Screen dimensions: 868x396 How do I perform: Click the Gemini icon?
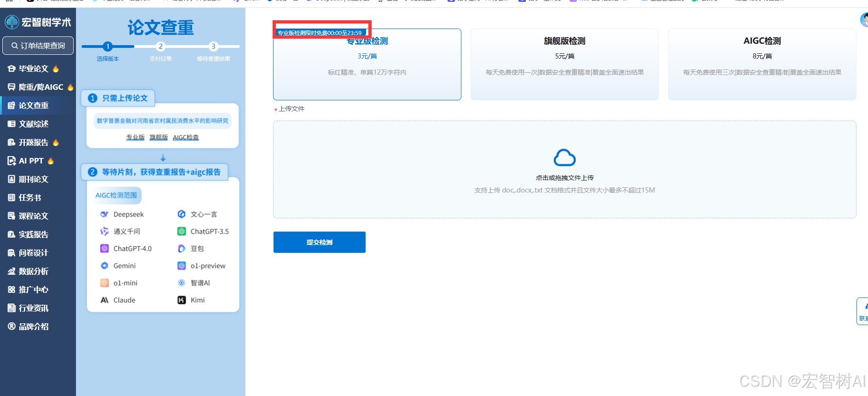click(x=105, y=266)
